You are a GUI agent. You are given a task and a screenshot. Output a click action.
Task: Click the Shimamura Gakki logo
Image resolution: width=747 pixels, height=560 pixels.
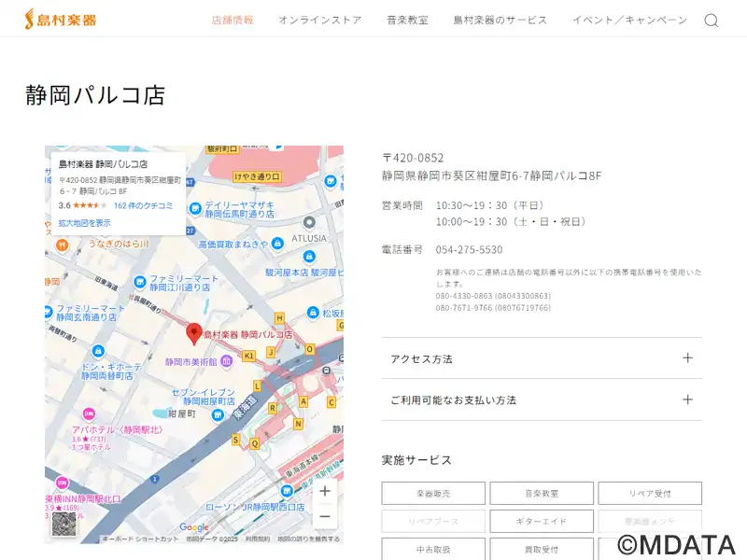[x=61, y=20]
